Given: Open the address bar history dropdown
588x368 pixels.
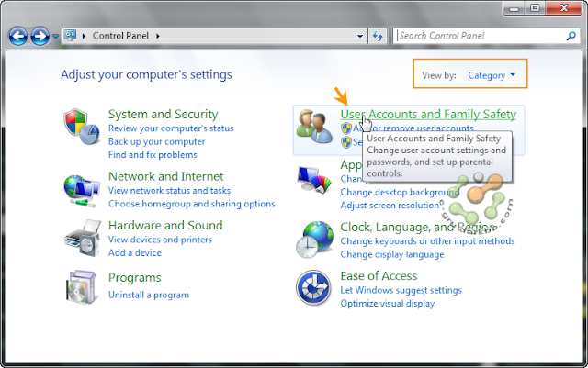Looking at the screenshot, I should pos(360,36).
